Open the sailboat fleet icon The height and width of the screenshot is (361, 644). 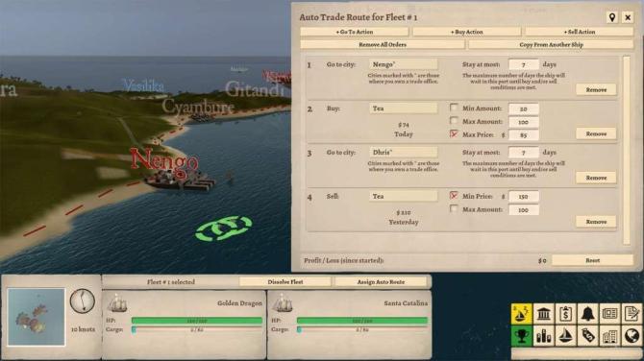[x=565, y=336]
